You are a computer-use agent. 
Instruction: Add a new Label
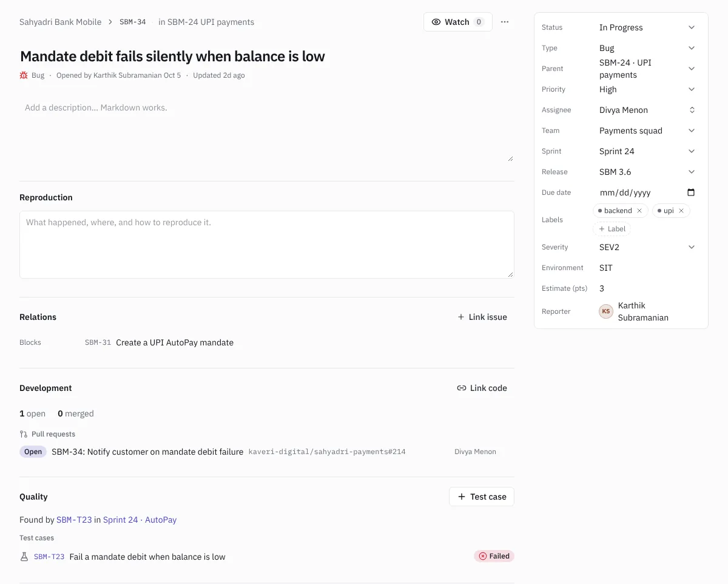pyautogui.click(x=612, y=229)
